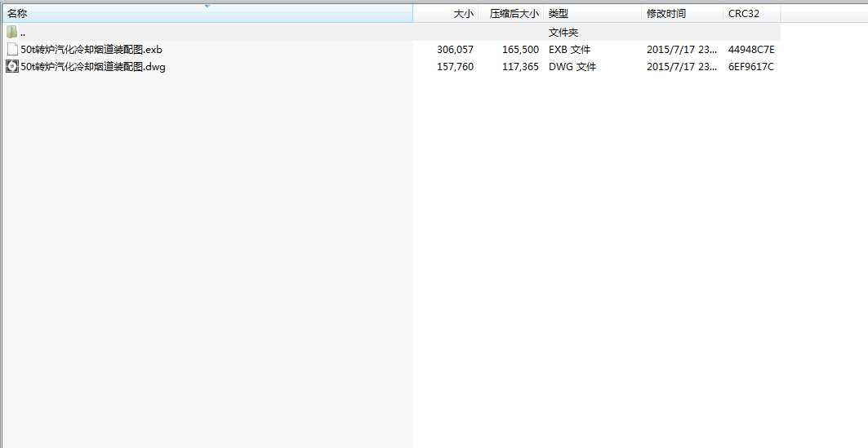This screenshot has height=448, width=868.
Task: Sort by 名称 column header
Action: pyautogui.click(x=207, y=14)
